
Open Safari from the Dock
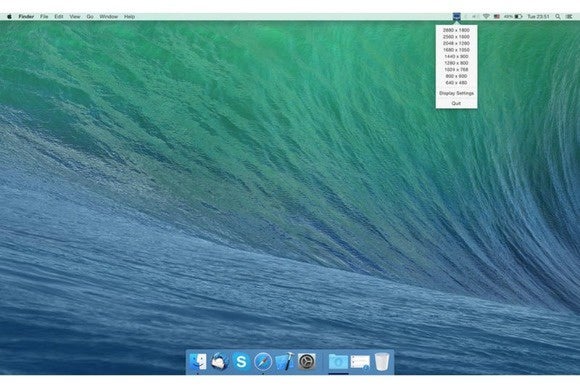tap(263, 361)
